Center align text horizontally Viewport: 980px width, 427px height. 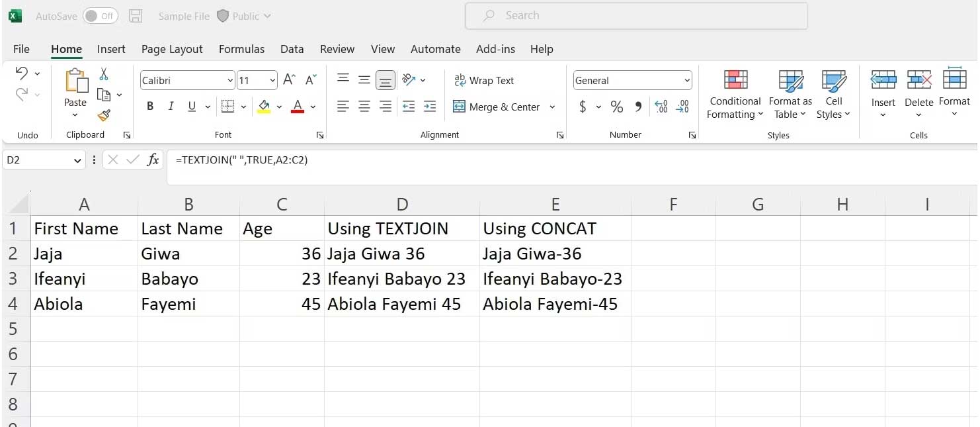click(364, 107)
